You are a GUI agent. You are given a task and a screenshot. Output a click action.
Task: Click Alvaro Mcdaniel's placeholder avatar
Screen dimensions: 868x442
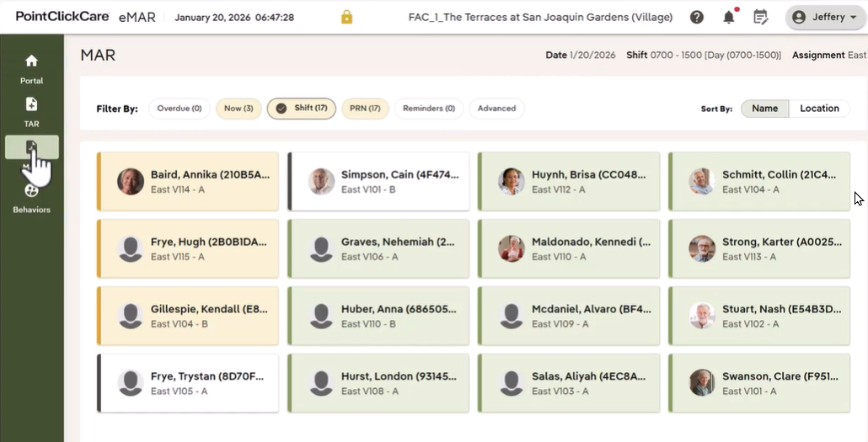point(512,316)
